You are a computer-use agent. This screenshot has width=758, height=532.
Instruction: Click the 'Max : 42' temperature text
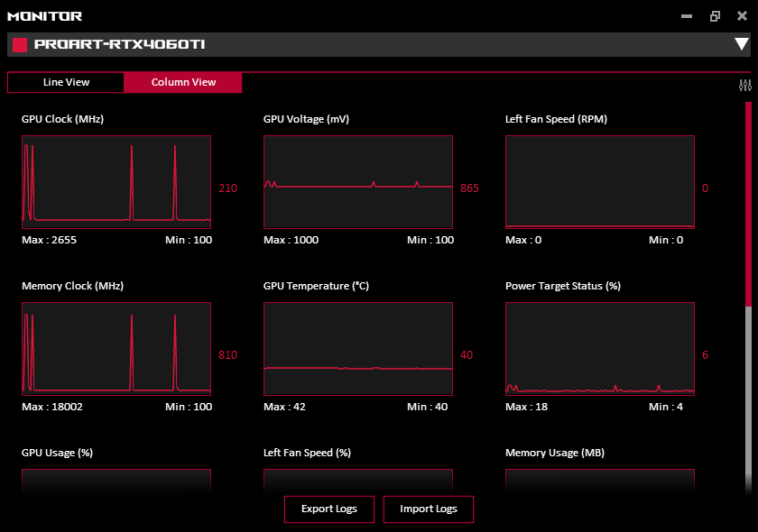[285, 407]
